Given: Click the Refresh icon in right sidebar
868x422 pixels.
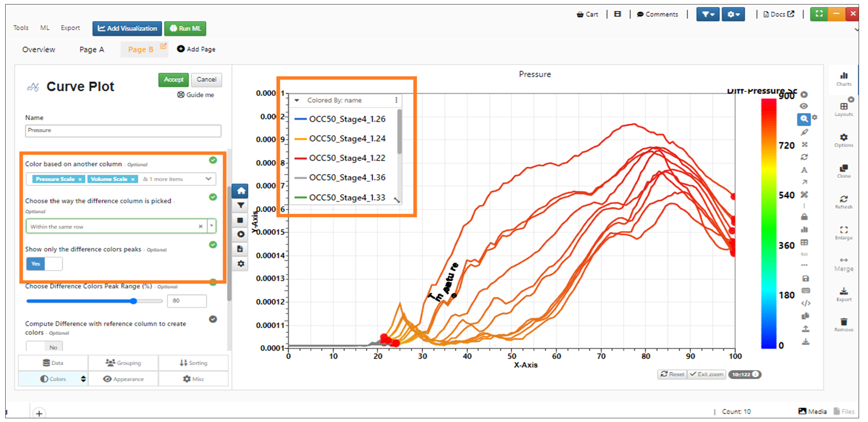Looking at the screenshot, I should pos(844,202).
